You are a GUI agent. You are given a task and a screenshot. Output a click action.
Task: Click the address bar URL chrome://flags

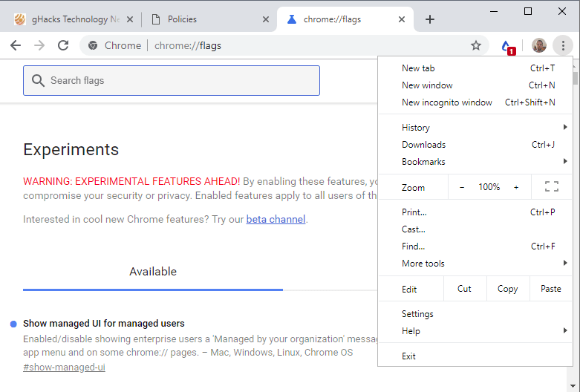(188, 45)
